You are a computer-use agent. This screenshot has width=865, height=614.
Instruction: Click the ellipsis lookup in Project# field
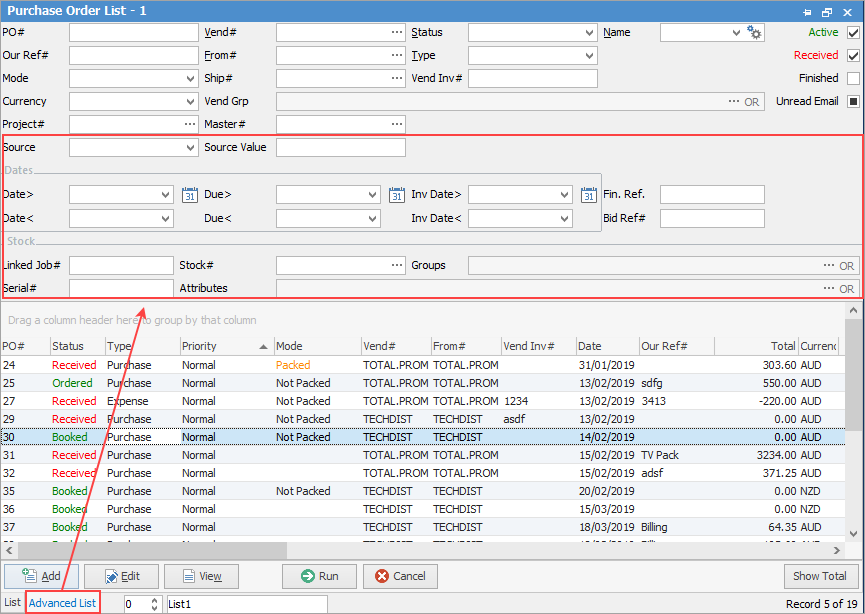190,124
